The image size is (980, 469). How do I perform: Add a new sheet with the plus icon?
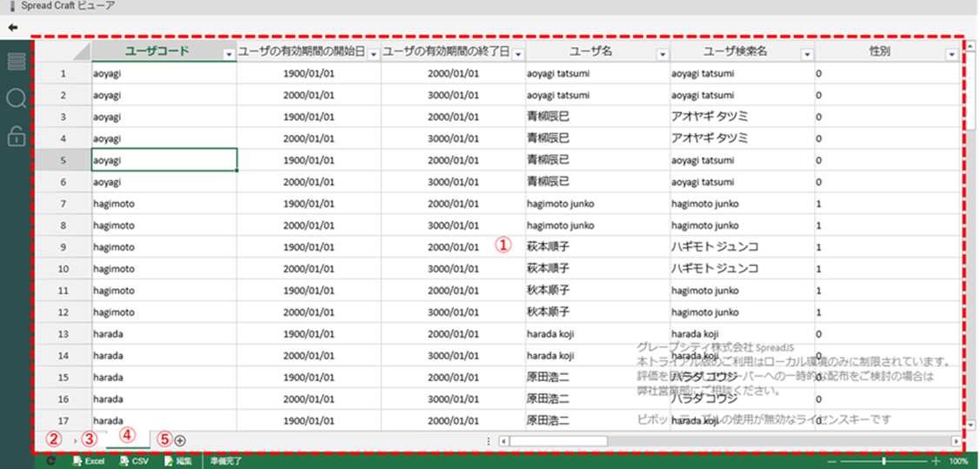coord(180,441)
